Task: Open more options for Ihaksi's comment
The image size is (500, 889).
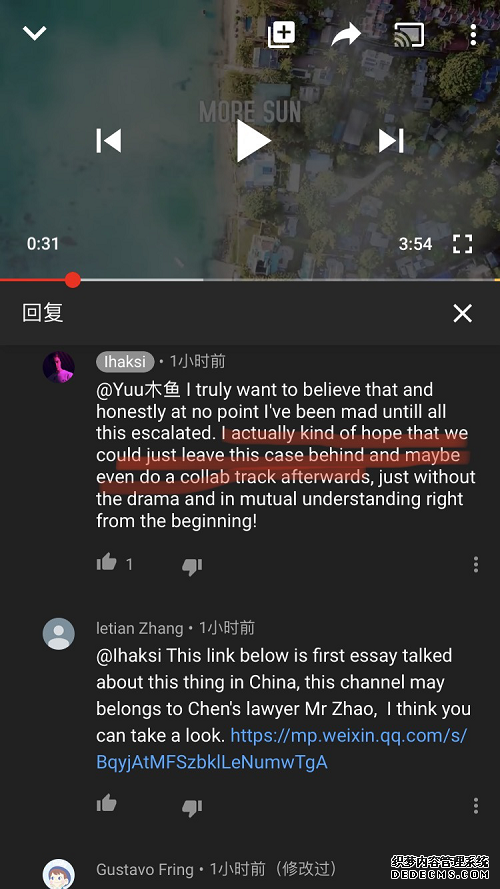Action: pyautogui.click(x=476, y=564)
